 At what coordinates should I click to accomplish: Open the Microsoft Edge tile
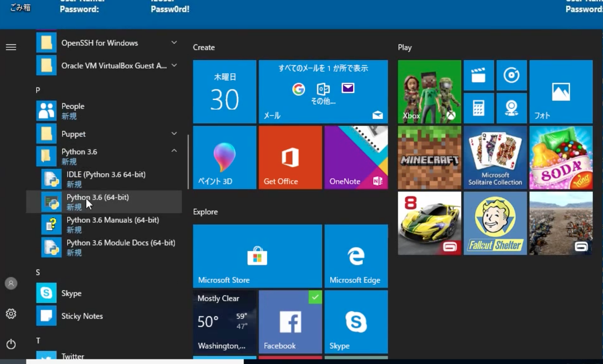[356, 256]
